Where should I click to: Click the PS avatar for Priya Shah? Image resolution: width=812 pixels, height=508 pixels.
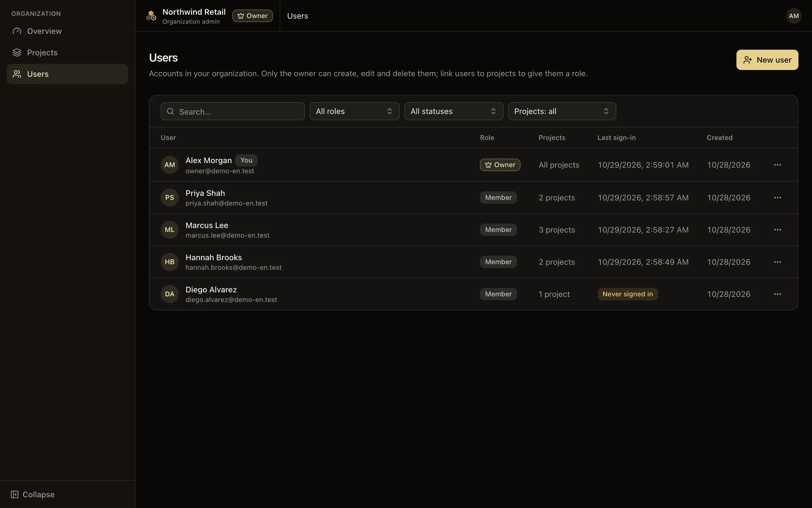coord(170,198)
